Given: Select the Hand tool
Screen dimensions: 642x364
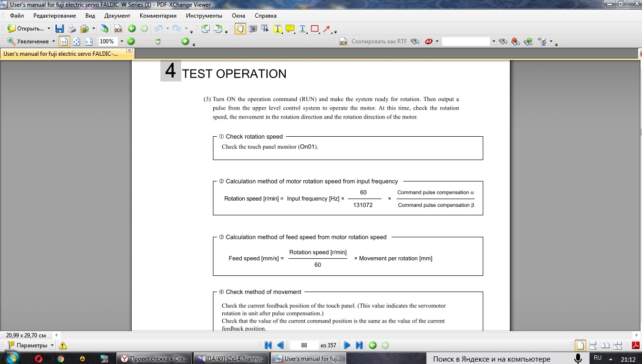Looking at the screenshot, I should 240,29.
